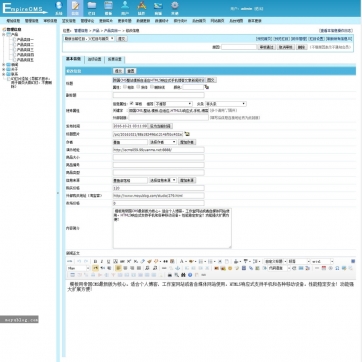Click the 增加作者 button

coord(187,142)
